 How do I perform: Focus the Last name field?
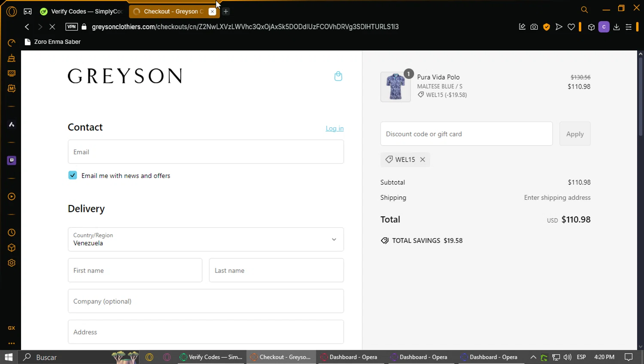276,270
